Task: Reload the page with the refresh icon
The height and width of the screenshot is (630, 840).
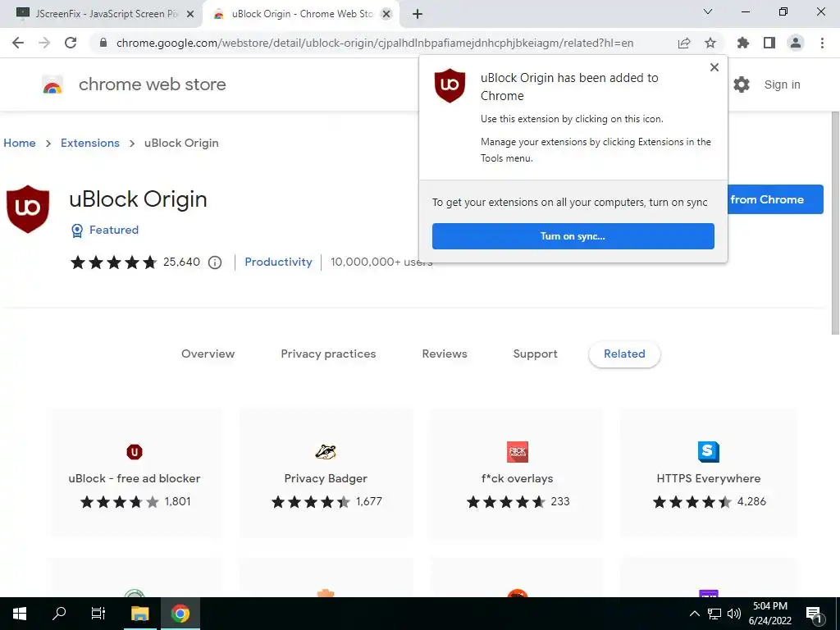Action: pos(71,43)
